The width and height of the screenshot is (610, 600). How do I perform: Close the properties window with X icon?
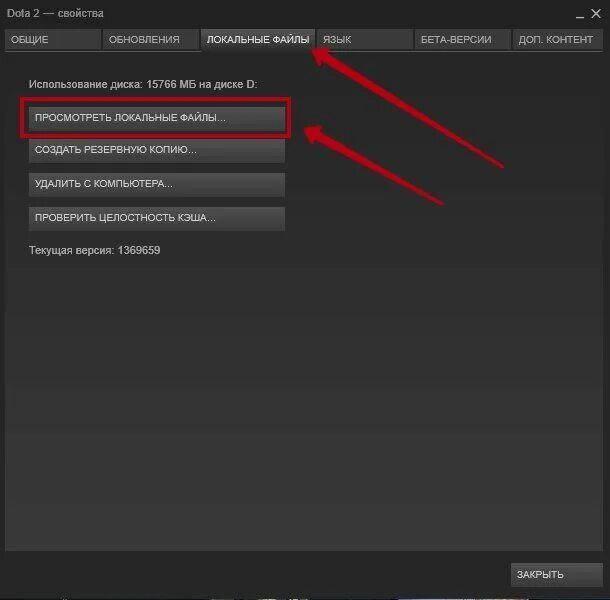pyautogui.click(x=596, y=14)
